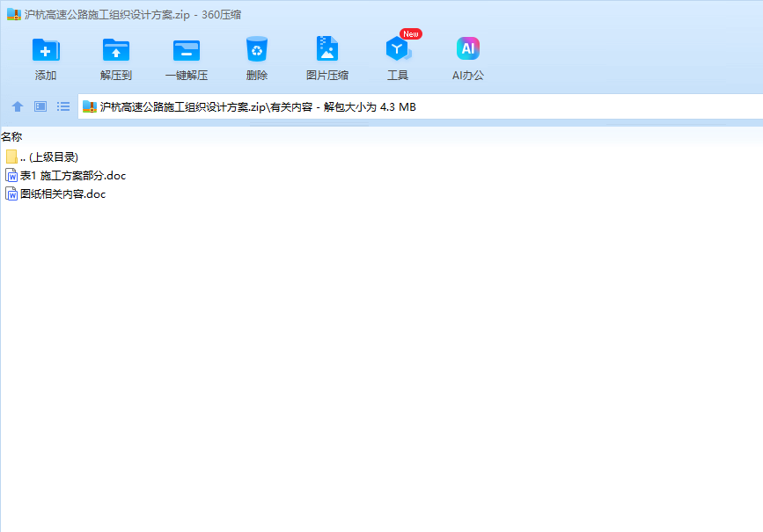Click the archive icon in the address bar
Viewport: 763px width, 532px height.
point(90,106)
